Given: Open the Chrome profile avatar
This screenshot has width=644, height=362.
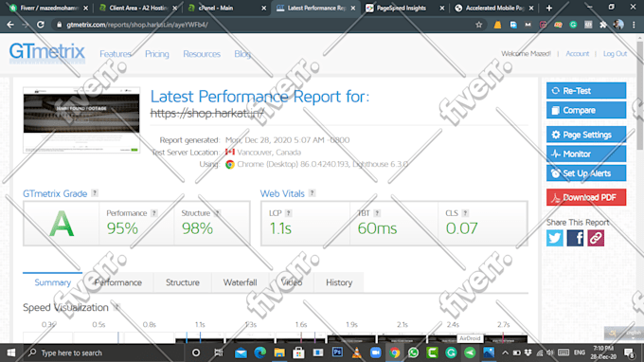Looking at the screenshot, I should click(x=618, y=25).
